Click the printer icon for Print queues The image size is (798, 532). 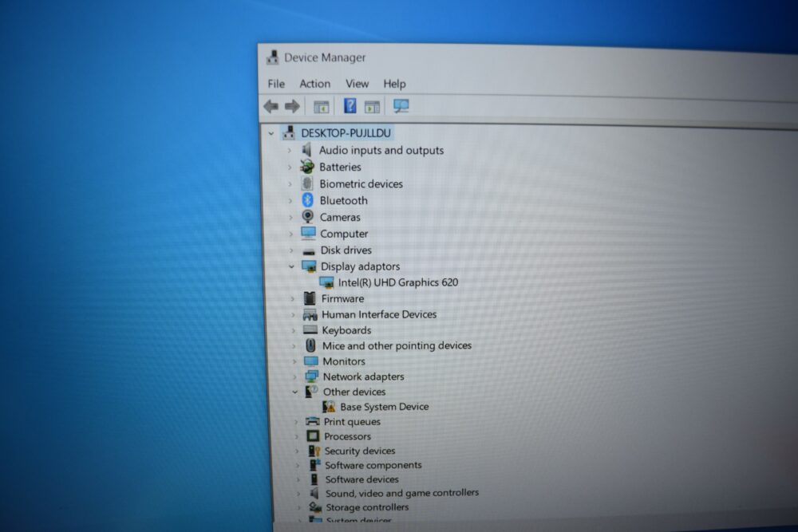click(x=313, y=422)
